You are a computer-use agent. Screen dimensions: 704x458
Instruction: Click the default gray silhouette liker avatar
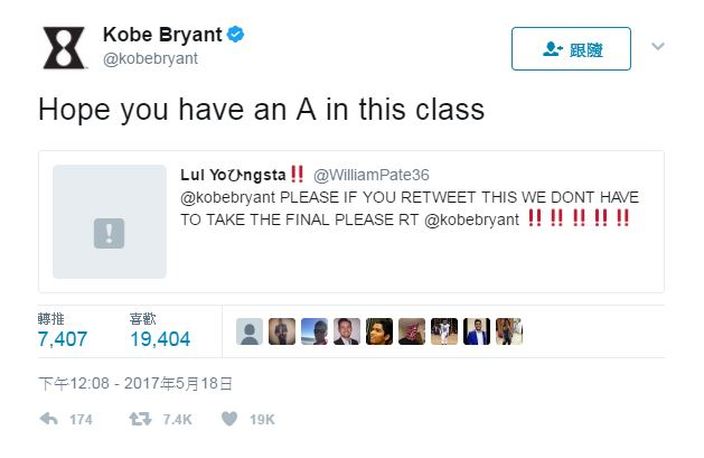[249, 332]
